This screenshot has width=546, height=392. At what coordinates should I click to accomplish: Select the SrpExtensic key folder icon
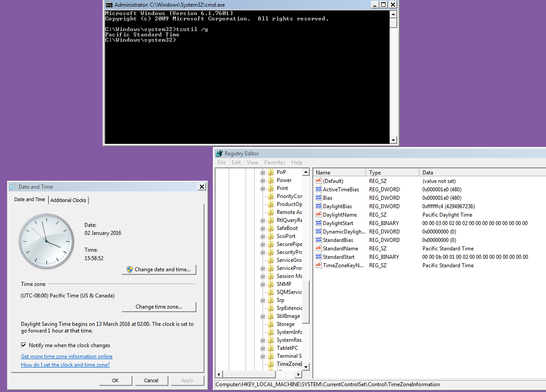[x=271, y=308]
